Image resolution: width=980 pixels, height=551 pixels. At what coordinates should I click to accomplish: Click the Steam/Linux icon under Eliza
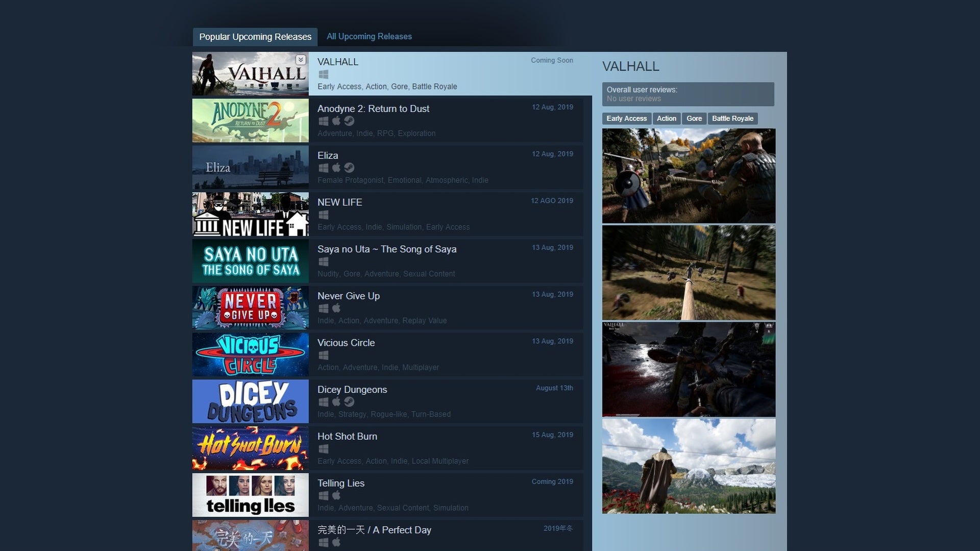click(349, 167)
